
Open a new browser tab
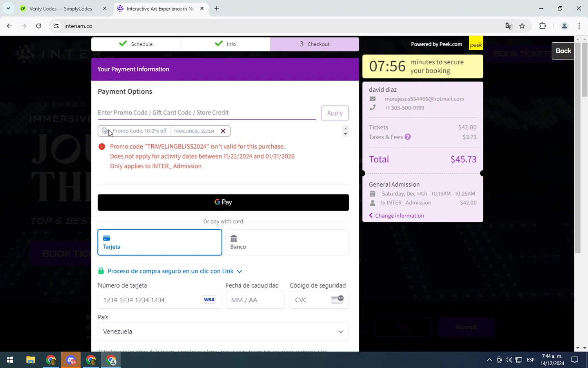click(216, 9)
